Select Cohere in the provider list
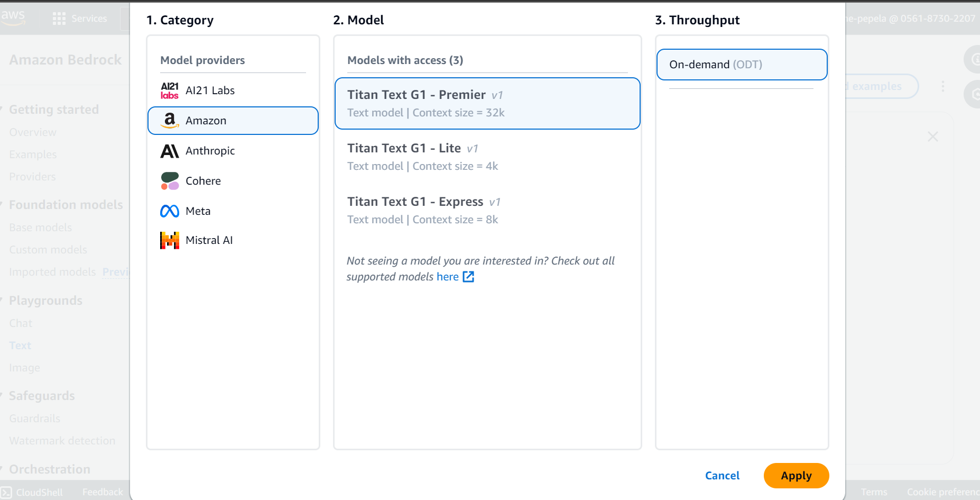 pyautogui.click(x=203, y=181)
